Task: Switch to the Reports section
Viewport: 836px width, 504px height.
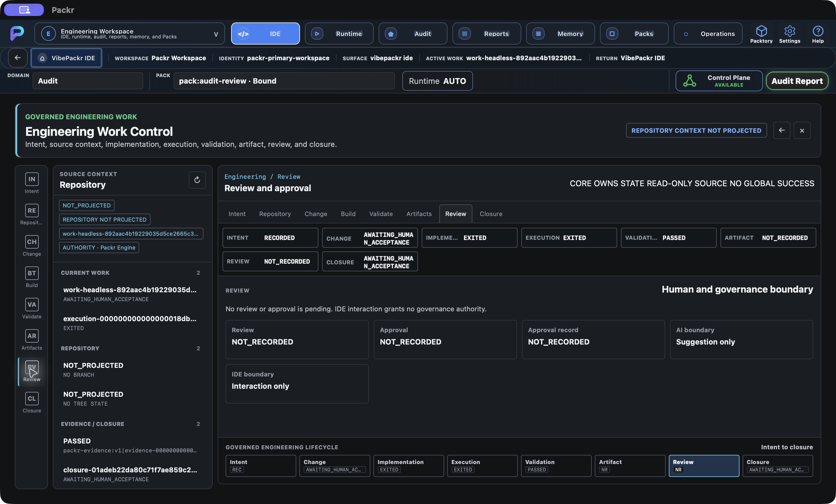Action: pos(487,33)
